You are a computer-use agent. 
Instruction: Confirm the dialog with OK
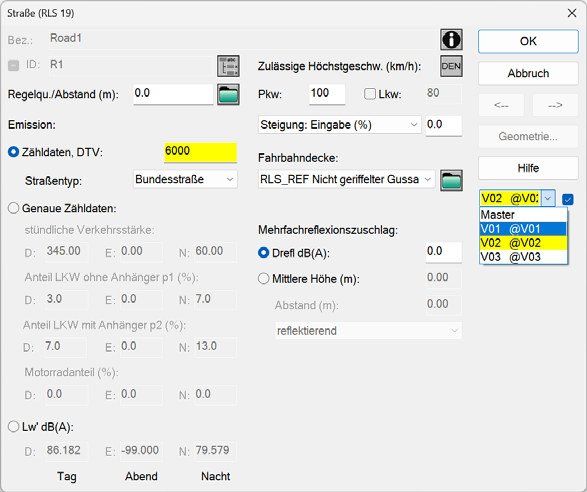pyautogui.click(x=528, y=41)
